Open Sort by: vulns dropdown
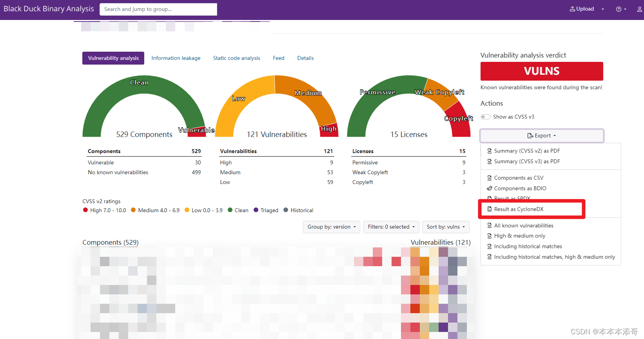Screen dimensions: 644x339 446,227
